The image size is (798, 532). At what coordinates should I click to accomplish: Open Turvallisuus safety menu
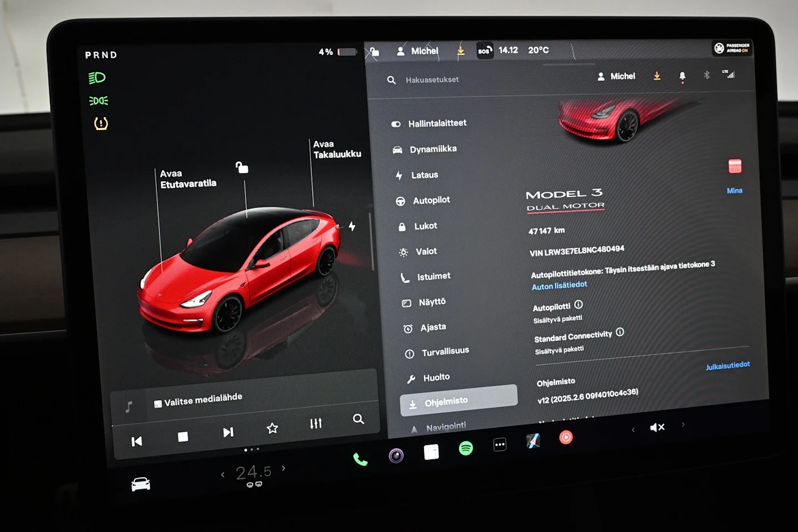click(437, 352)
